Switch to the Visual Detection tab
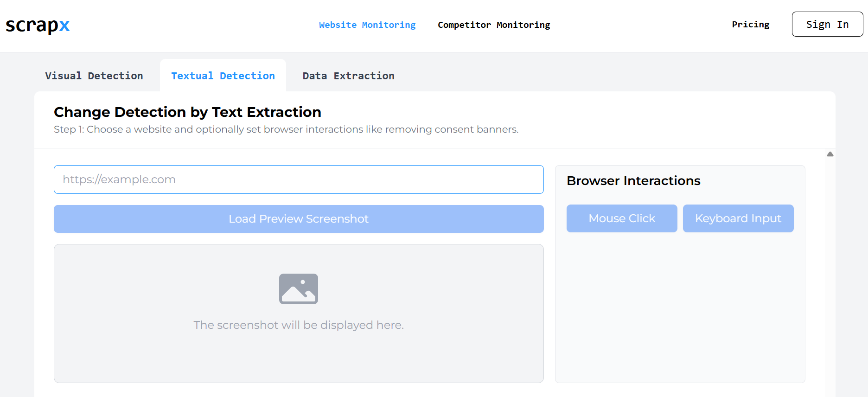The height and width of the screenshot is (397, 868). 94,76
